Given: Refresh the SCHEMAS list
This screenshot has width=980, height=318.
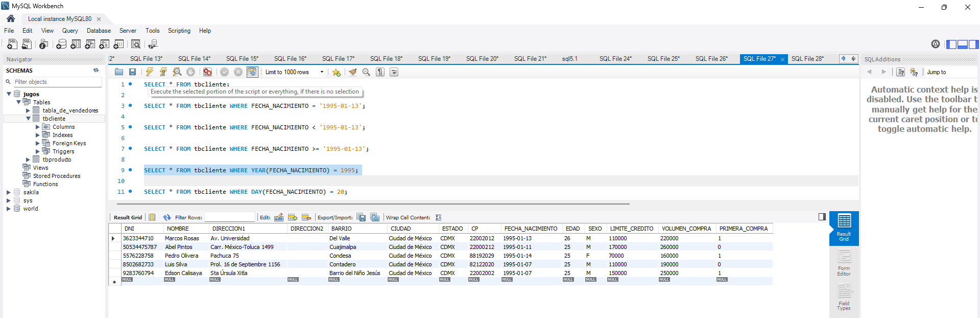Looking at the screenshot, I should [x=96, y=71].
